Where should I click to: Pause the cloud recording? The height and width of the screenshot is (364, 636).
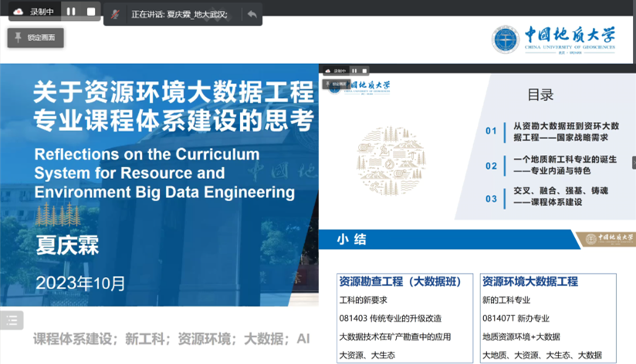pyautogui.click(x=71, y=12)
